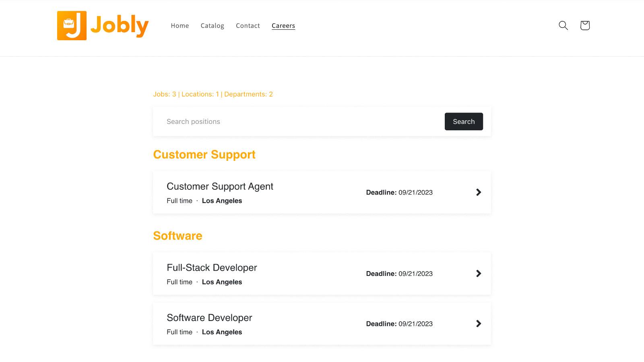This screenshot has height=362, width=644.
Task: Go to the Home page
Action: point(180,25)
